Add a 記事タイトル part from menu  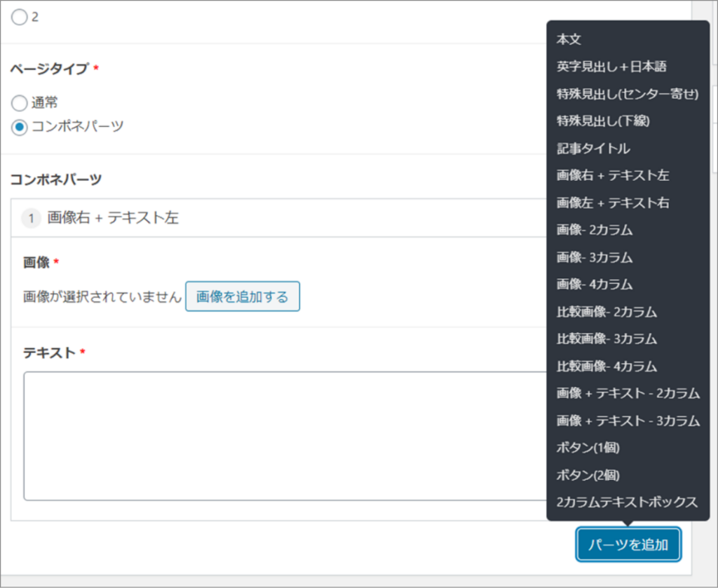tap(593, 149)
